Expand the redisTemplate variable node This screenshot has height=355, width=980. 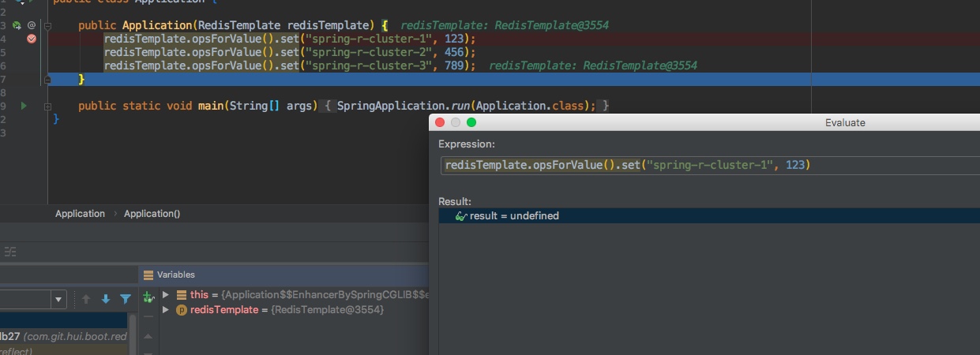click(166, 310)
